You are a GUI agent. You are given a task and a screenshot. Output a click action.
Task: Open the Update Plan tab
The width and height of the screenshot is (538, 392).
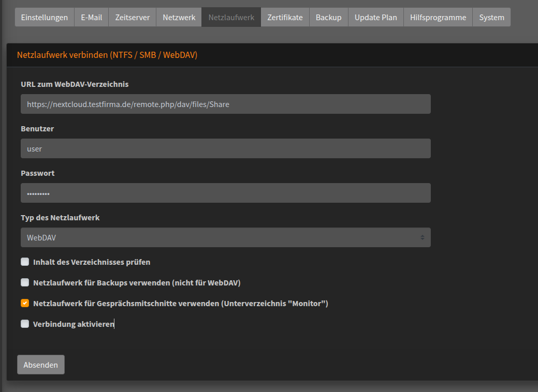[x=376, y=17]
